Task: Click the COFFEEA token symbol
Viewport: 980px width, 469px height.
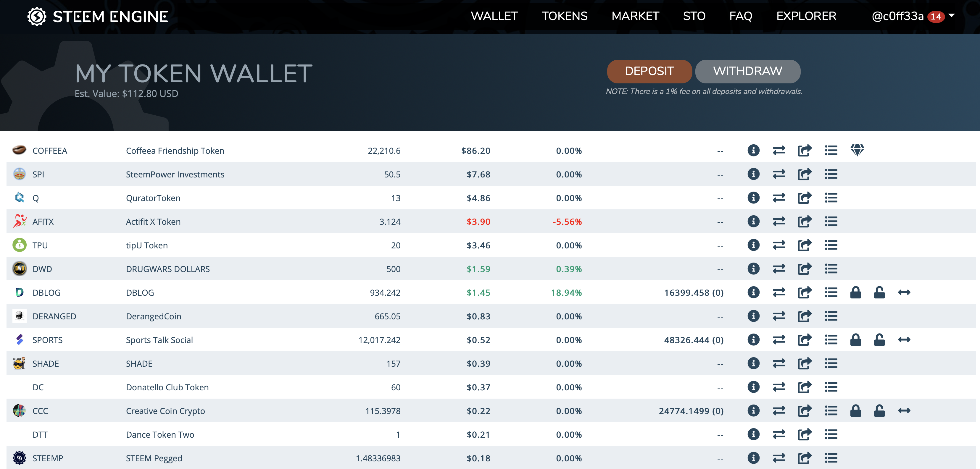Action: (50, 151)
